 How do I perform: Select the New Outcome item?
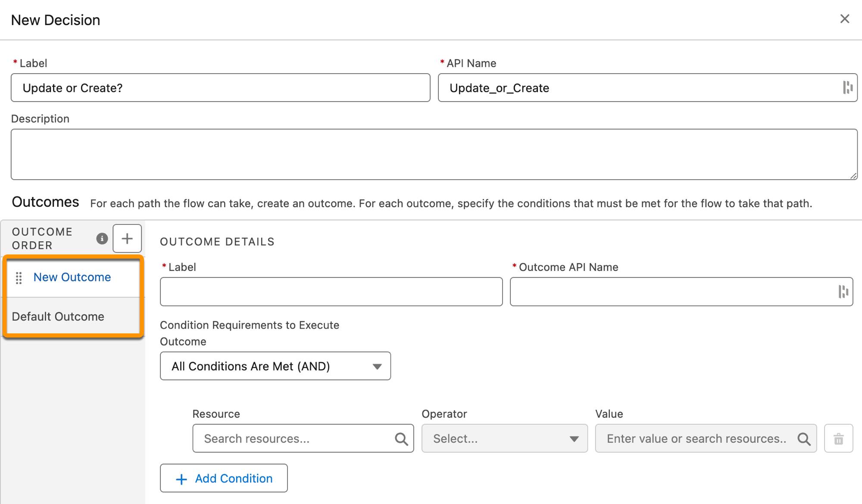[72, 277]
